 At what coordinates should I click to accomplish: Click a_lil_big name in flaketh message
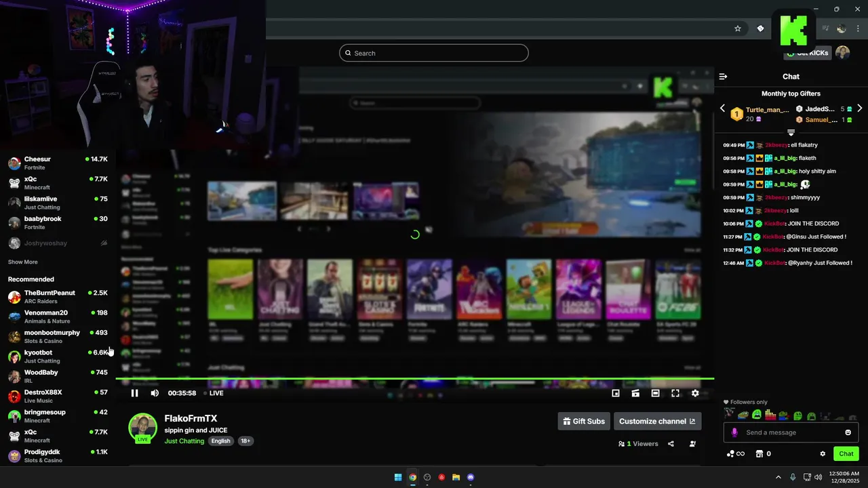tap(785, 158)
